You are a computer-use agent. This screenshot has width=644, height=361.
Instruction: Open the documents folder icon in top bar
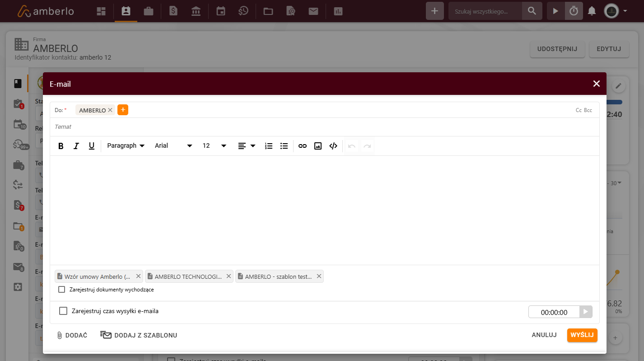point(268,11)
